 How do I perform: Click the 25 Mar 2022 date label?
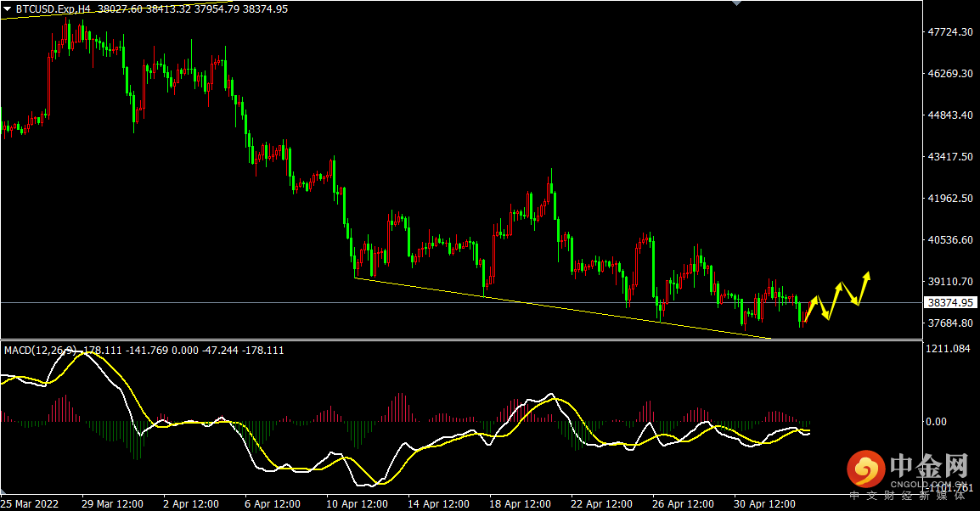(30, 503)
